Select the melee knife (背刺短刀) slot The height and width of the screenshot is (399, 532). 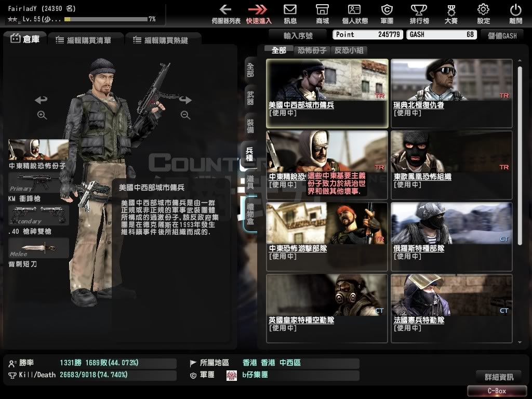[38, 248]
